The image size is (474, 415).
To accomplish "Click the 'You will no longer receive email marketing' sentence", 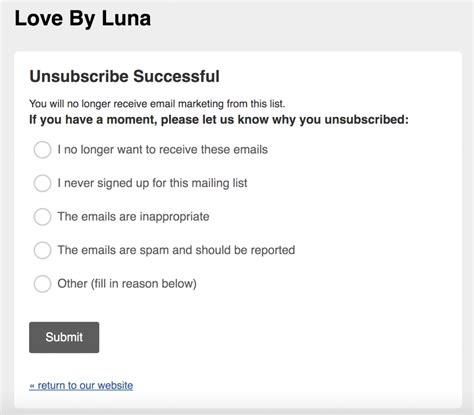I will 157,104.
